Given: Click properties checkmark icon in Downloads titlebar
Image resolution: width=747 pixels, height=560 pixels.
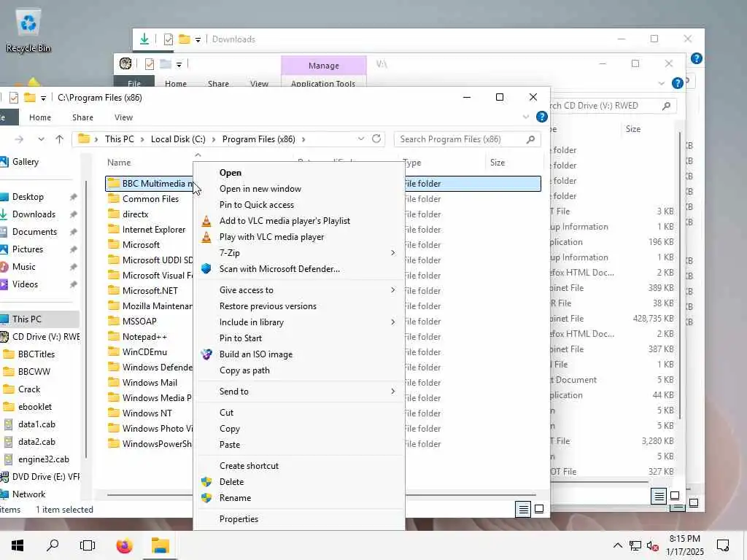Looking at the screenshot, I should pos(169,39).
